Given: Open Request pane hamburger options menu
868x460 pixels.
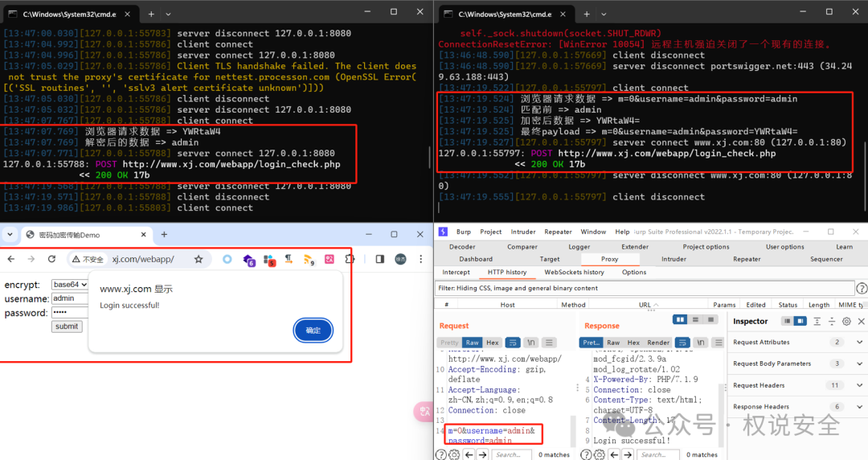Looking at the screenshot, I should click(549, 343).
